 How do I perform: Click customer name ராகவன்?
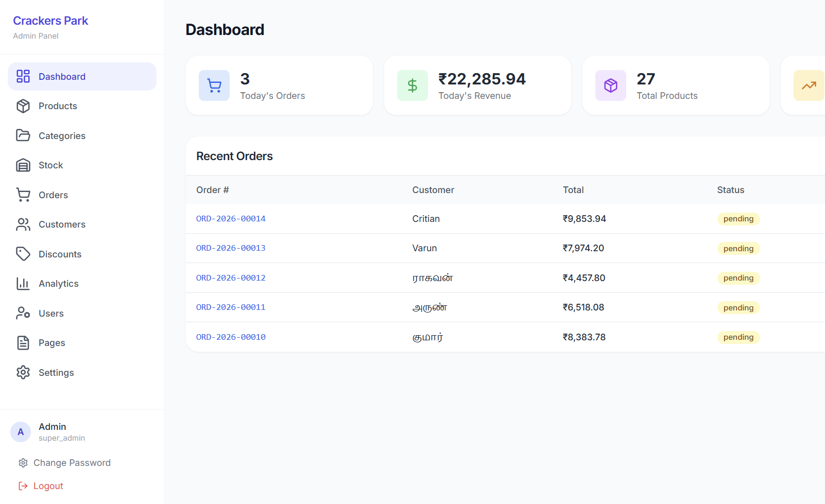point(433,278)
